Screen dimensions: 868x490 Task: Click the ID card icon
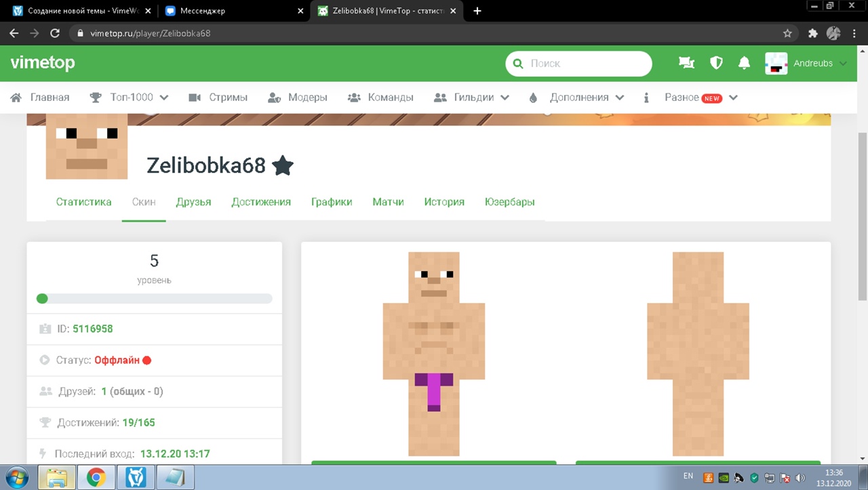(x=45, y=329)
